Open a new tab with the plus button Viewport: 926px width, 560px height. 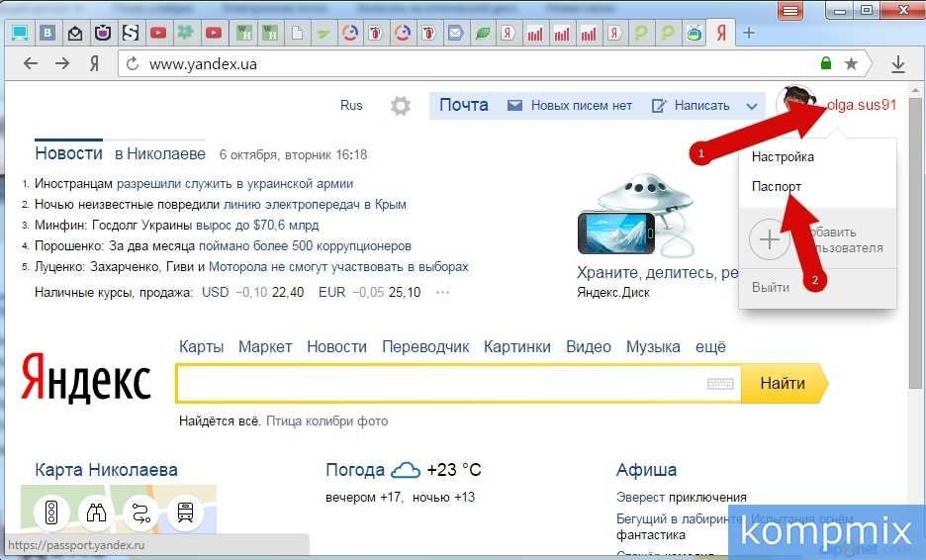748,33
